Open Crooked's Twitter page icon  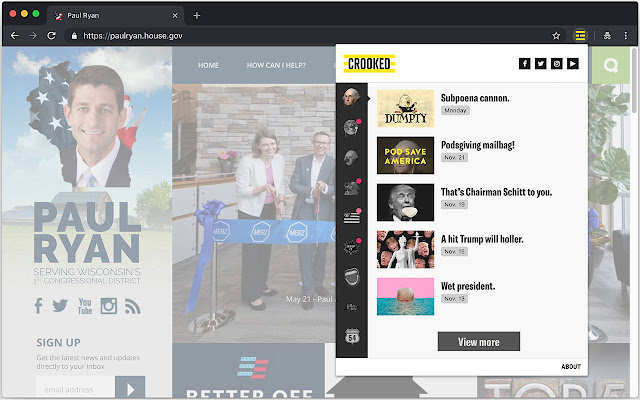pos(540,64)
